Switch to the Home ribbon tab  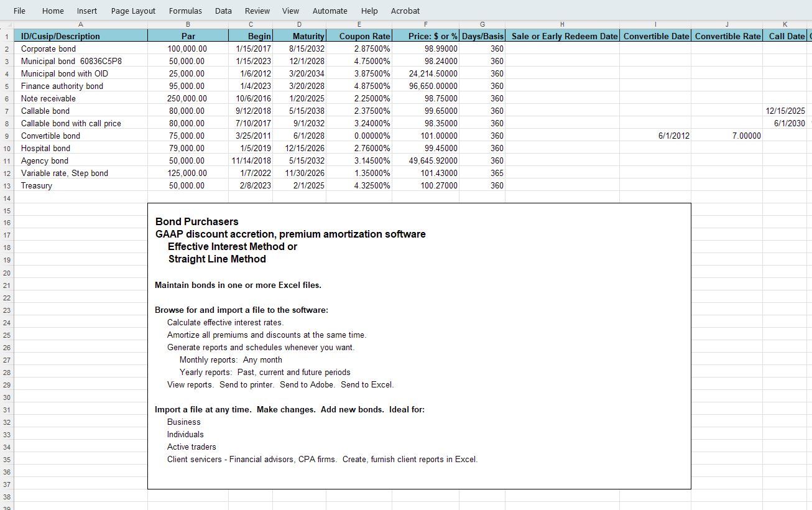coord(53,11)
